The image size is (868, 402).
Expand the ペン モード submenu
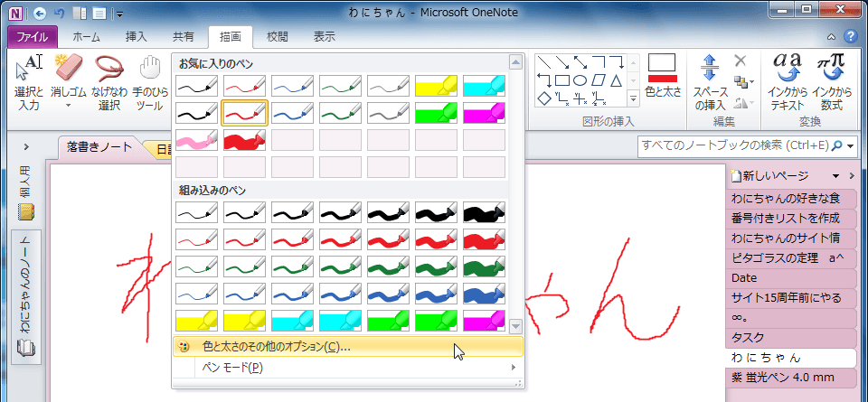click(x=348, y=368)
